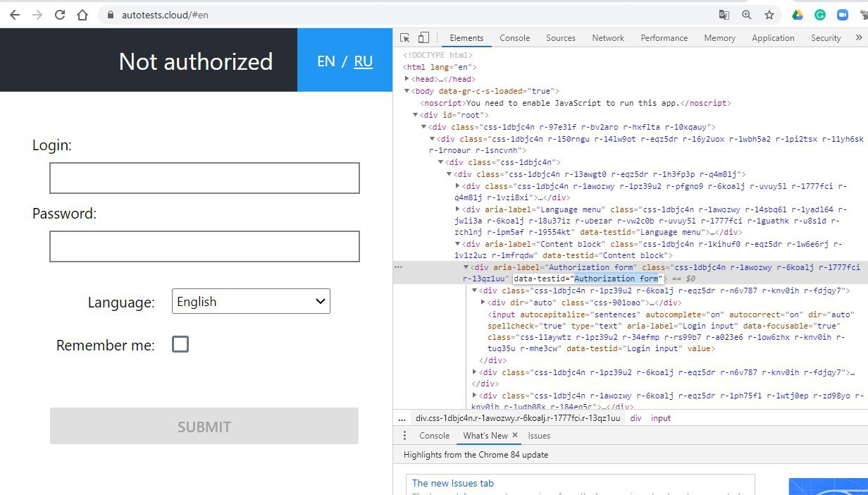This screenshot has height=495, width=868.
Task: Collapse the div id root node
Action: (x=415, y=115)
